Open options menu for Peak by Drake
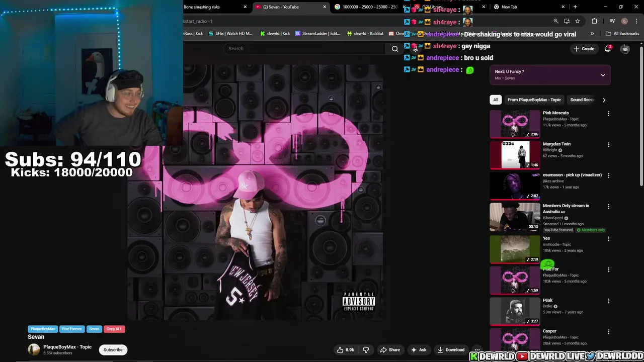The image size is (644, 362). (x=608, y=301)
